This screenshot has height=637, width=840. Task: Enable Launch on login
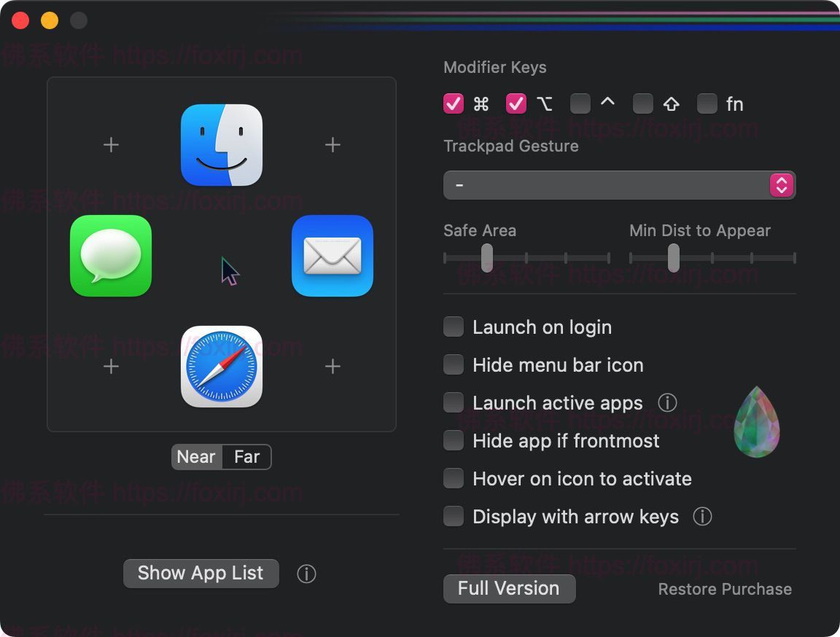(x=454, y=327)
